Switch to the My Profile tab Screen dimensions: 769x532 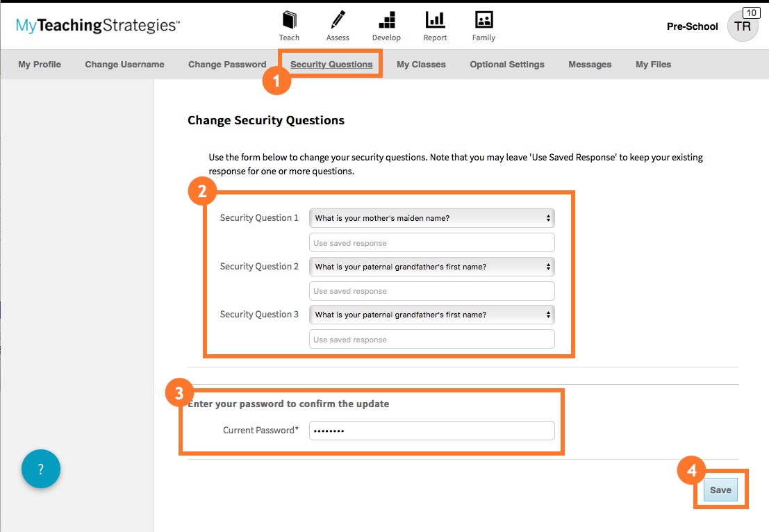(39, 64)
